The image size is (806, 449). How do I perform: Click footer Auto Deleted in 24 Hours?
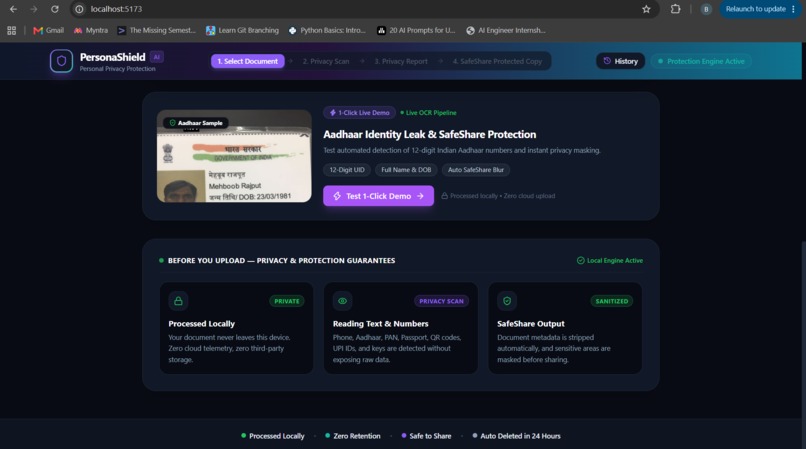(517, 436)
